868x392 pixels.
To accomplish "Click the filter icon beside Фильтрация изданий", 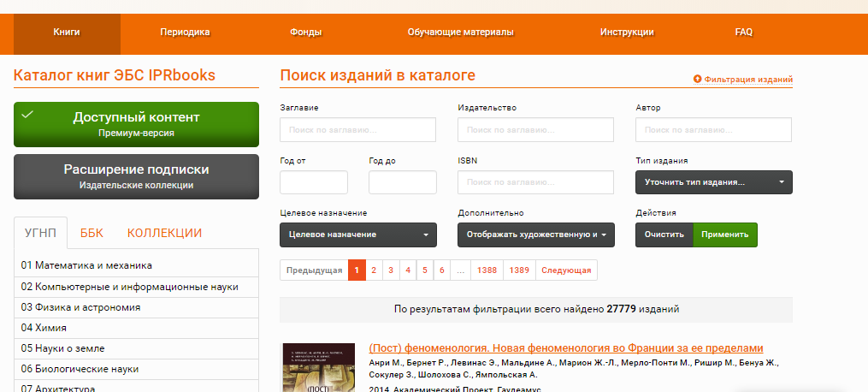I will pos(698,80).
